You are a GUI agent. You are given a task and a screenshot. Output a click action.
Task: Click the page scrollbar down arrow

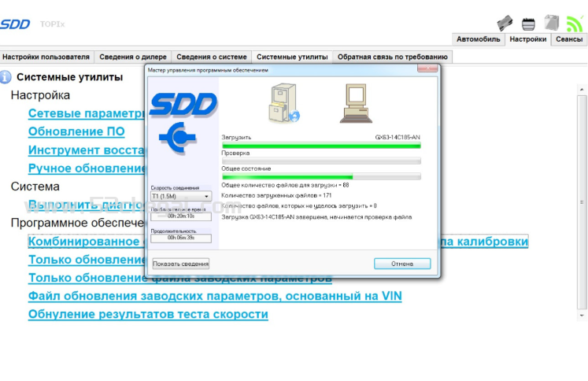(582, 316)
